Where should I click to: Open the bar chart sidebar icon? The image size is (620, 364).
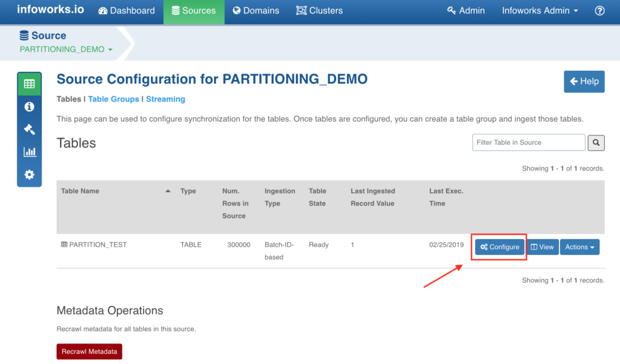pyautogui.click(x=30, y=152)
